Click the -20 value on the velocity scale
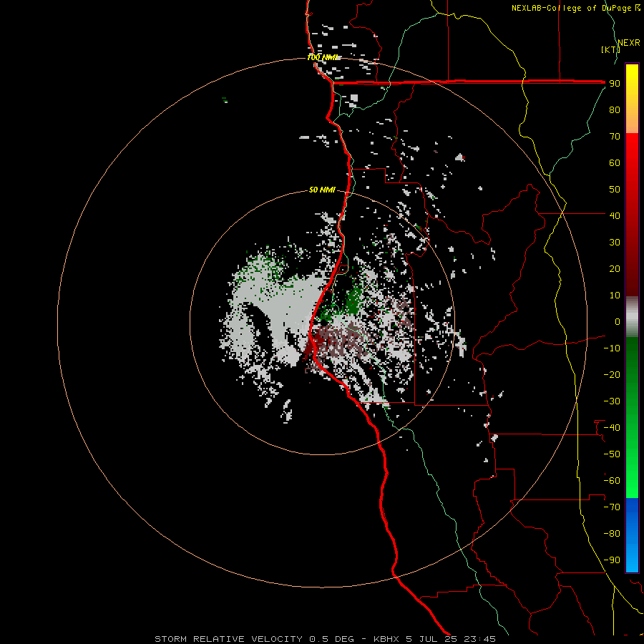The height and width of the screenshot is (644, 644). click(612, 374)
